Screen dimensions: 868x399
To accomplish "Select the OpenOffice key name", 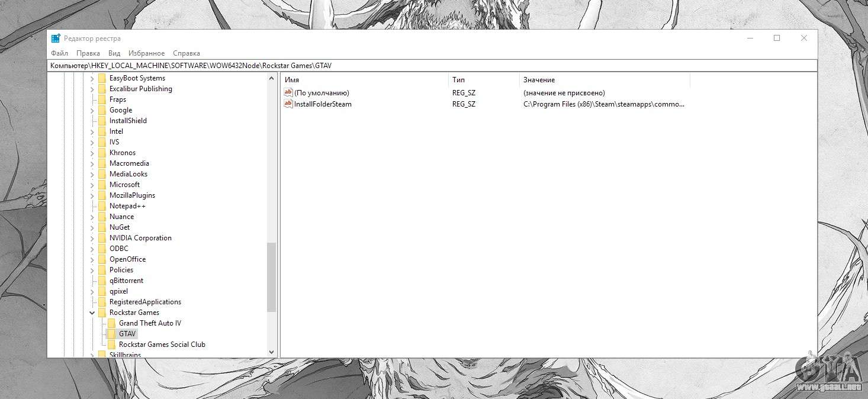I will [x=127, y=259].
